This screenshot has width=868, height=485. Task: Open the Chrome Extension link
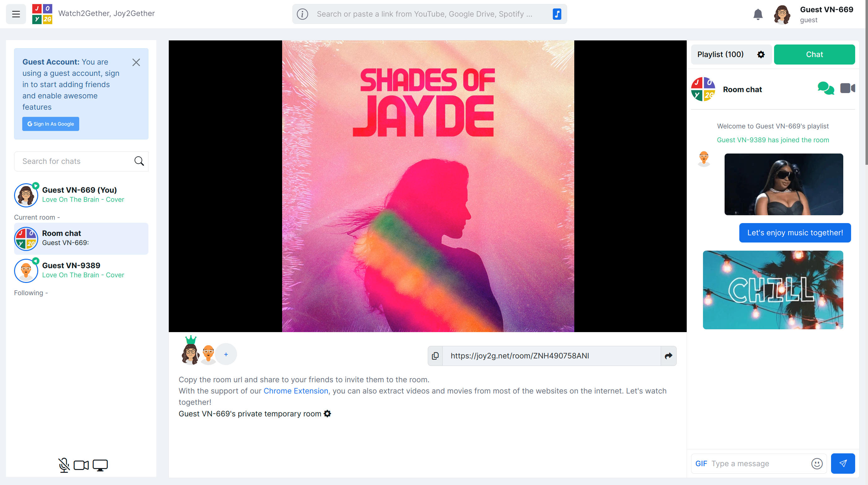click(296, 391)
